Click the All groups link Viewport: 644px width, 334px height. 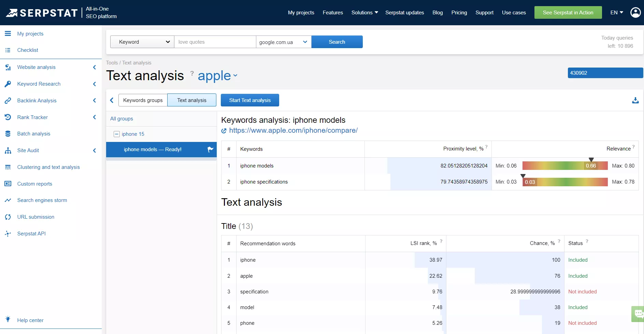(121, 119)
